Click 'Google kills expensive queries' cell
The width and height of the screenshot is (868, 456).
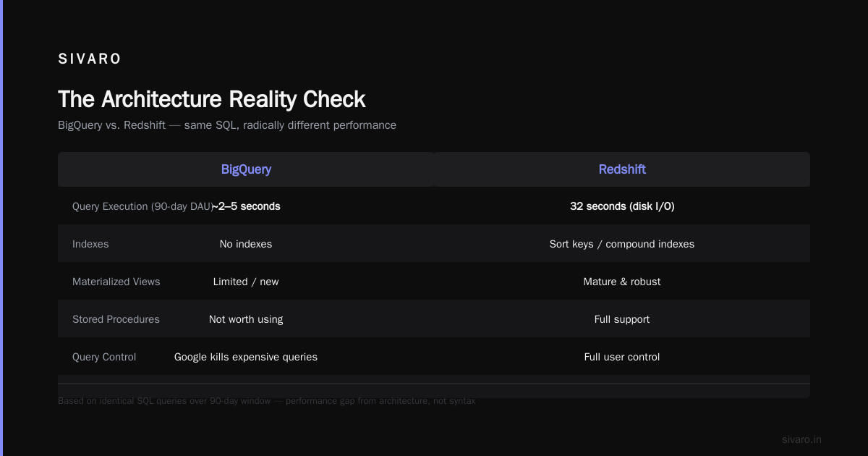(246, 357)
